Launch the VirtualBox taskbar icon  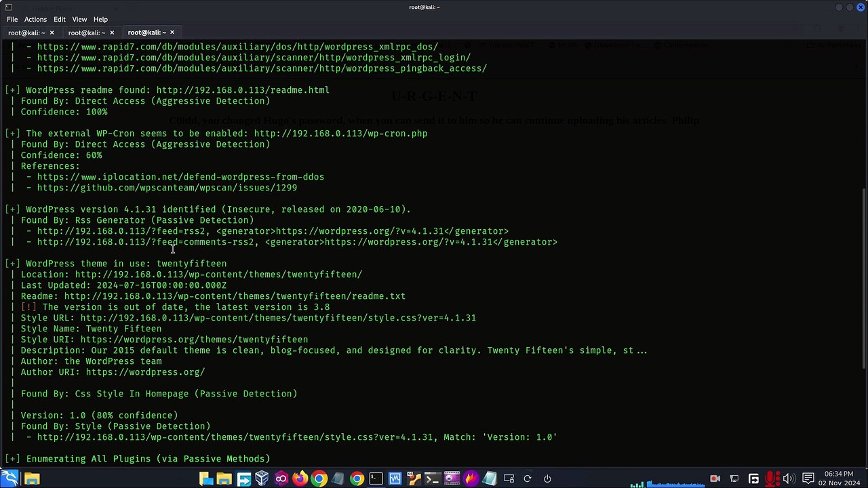click(262, 479)
